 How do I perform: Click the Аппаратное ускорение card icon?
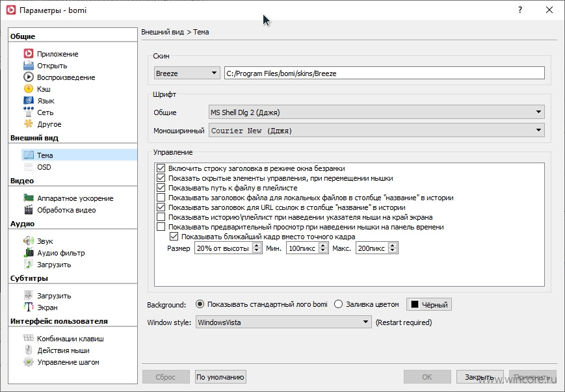click(29, 198)
